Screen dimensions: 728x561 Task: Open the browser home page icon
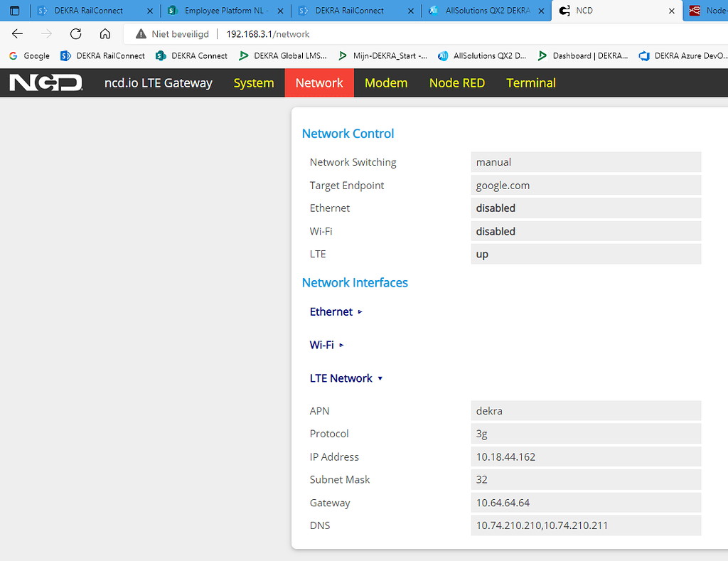(x=105, y=33)
